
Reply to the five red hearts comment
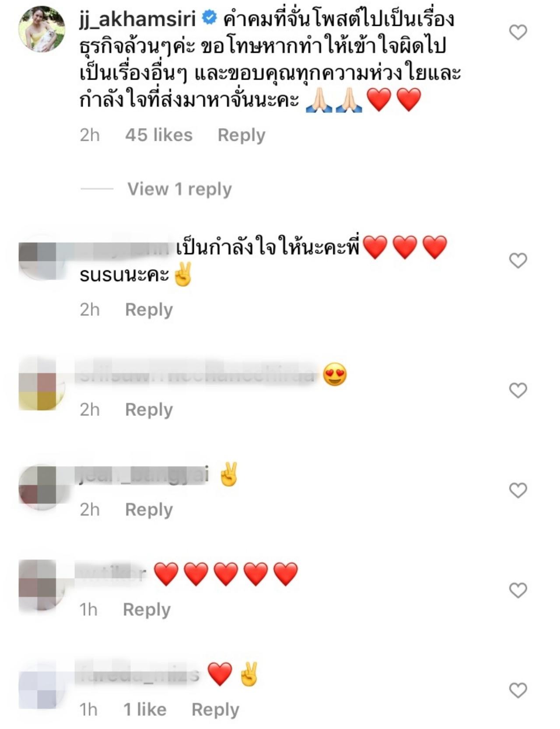tap(147, 610)
